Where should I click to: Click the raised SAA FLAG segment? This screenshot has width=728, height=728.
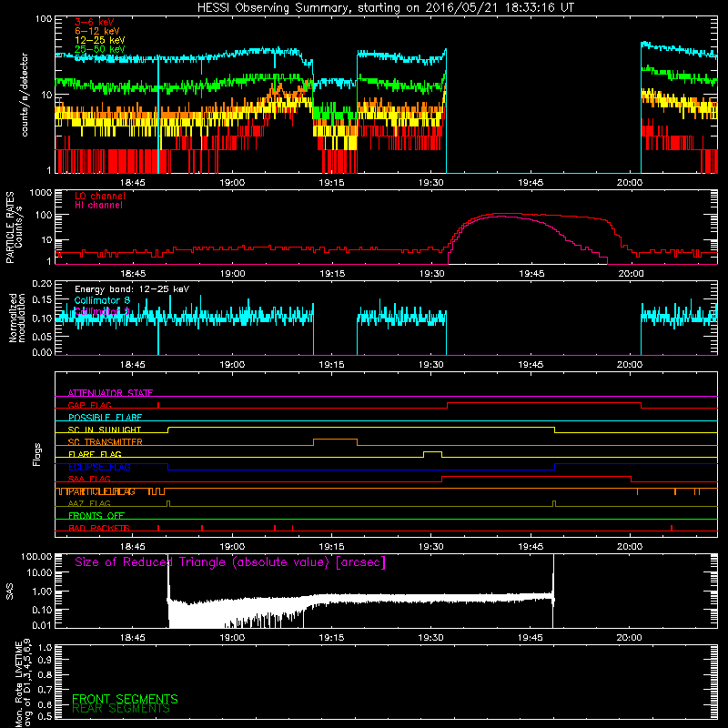[x=536, y=476]
